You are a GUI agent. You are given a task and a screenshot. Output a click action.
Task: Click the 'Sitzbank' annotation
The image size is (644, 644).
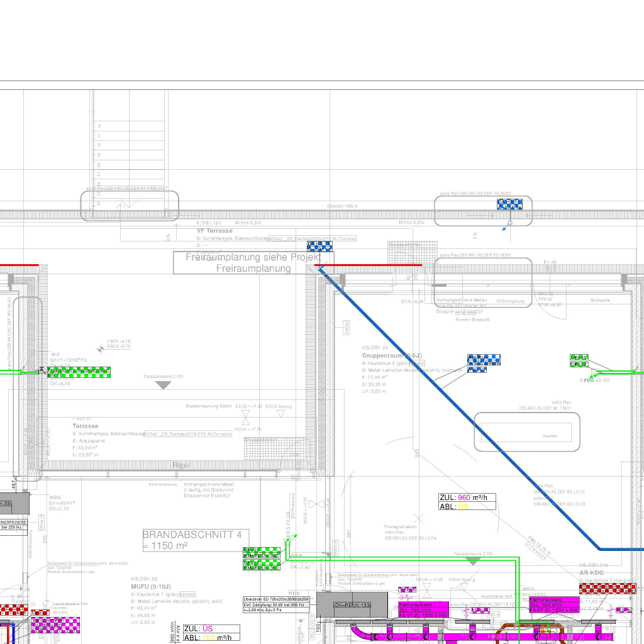click(600, 300)
